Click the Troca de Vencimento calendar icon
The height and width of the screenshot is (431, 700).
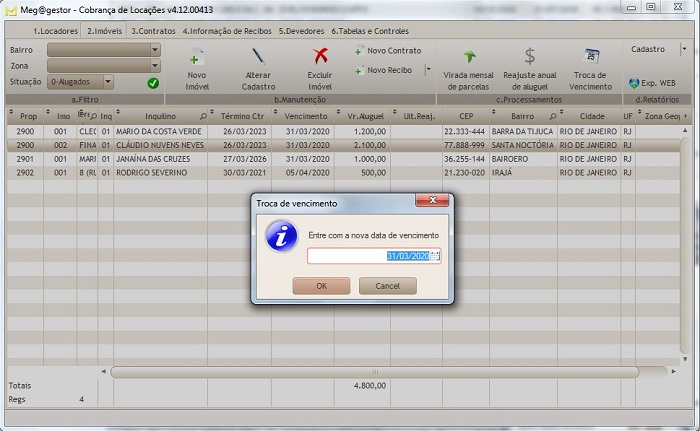pyautogui.click(x=591, y=56)
